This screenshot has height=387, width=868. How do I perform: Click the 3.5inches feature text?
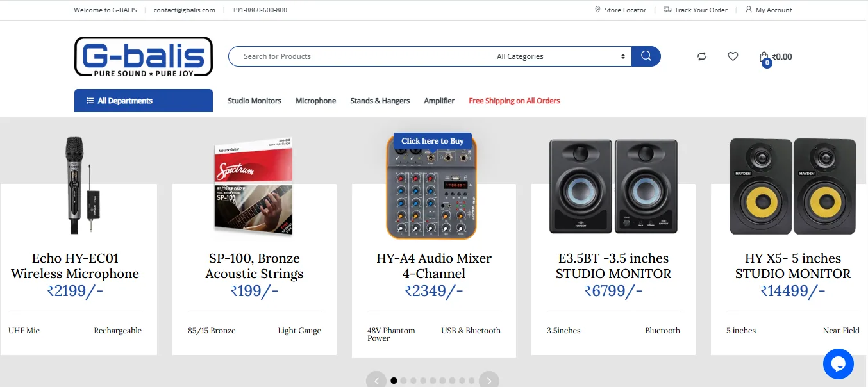563,331
